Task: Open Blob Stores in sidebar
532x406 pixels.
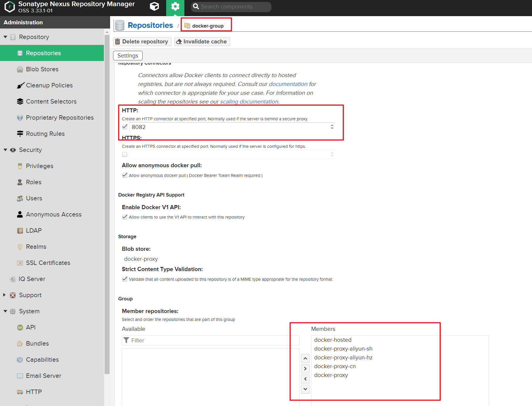Action: [52, 69]
